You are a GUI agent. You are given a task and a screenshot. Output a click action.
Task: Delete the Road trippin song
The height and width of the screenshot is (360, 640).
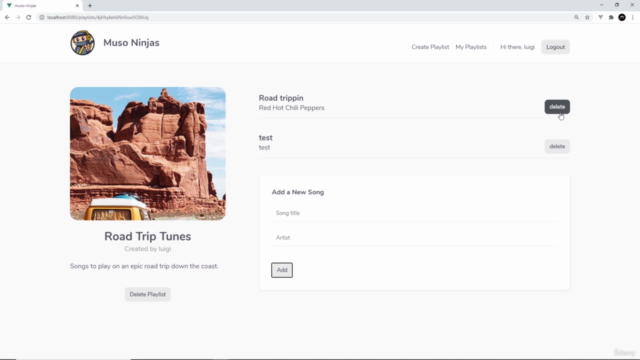557,107
